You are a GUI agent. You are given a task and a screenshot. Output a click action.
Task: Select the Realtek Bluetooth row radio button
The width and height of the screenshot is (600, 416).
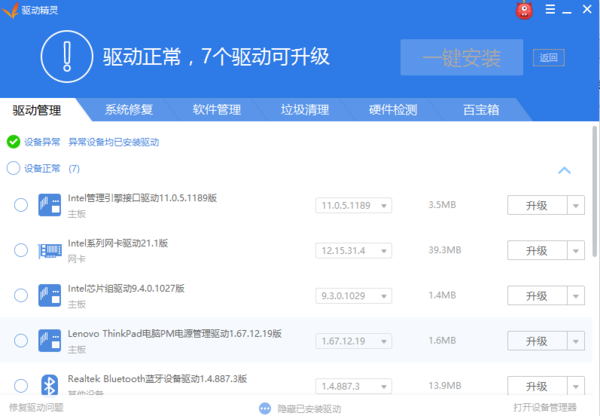pos(21,386)
